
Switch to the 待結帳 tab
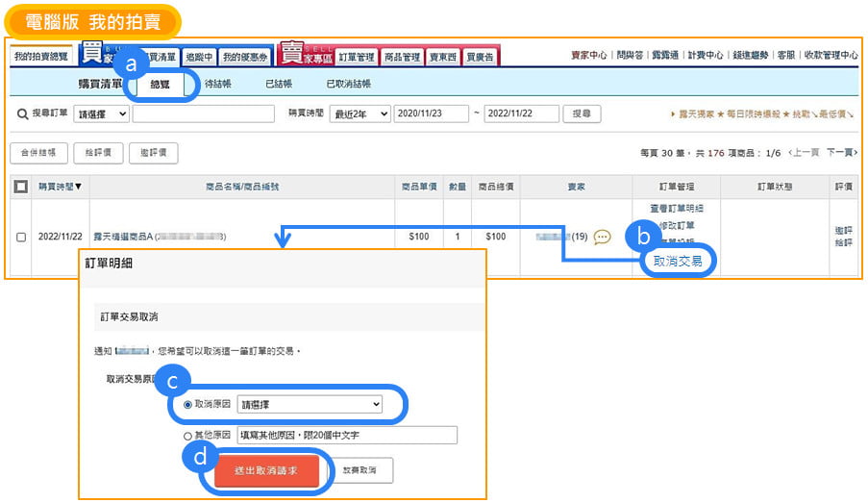[x=217, y=84]
